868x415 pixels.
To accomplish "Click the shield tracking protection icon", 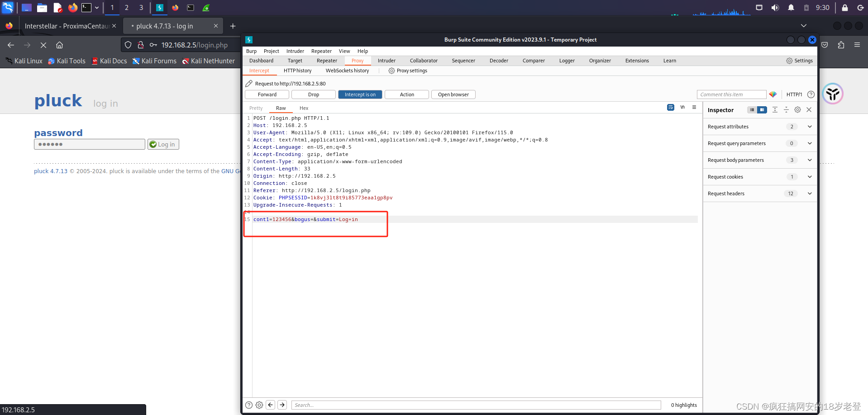I will (128, 45).
